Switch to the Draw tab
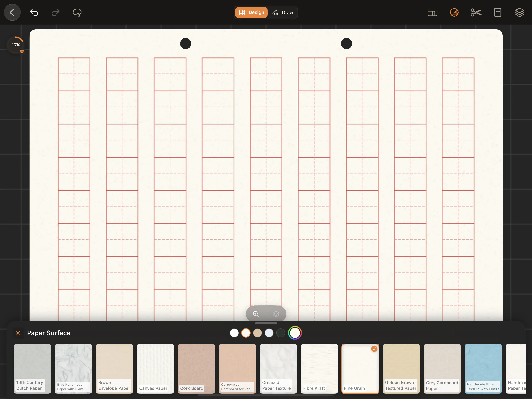This screenshot has height=399, width=532. click(283, 12)
